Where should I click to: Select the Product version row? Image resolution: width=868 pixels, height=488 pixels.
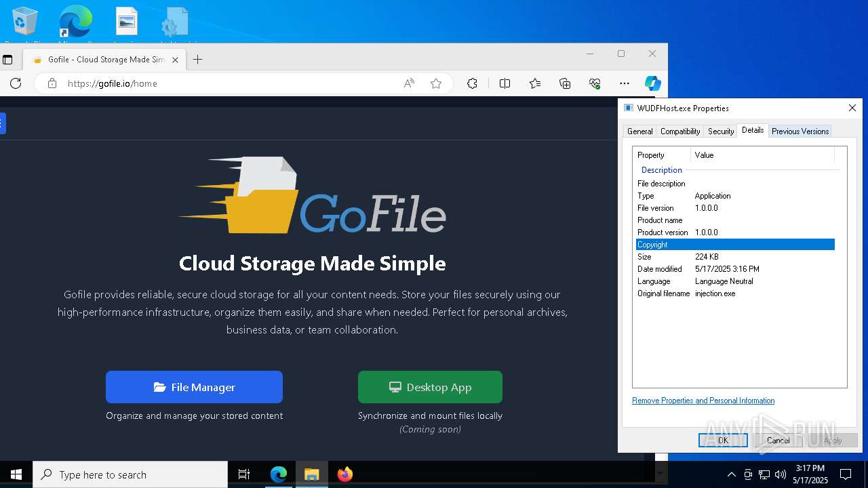click(735, 232)
